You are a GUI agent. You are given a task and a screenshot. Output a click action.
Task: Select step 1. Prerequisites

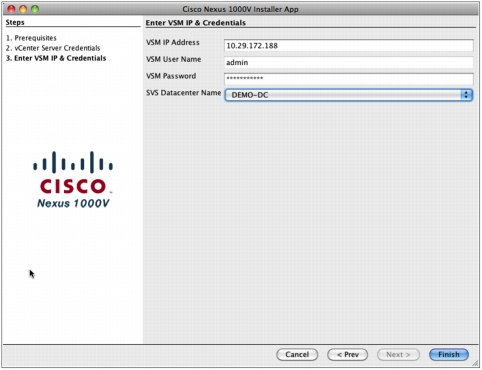[31, 38]
